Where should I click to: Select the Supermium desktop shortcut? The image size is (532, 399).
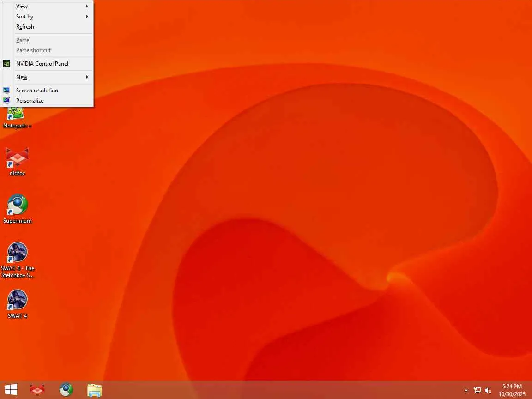(x=17, y=209)
